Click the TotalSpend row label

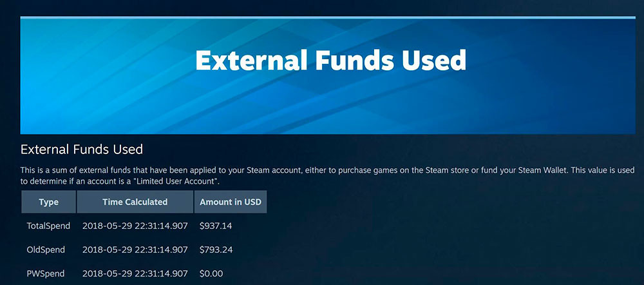[48, 226]
